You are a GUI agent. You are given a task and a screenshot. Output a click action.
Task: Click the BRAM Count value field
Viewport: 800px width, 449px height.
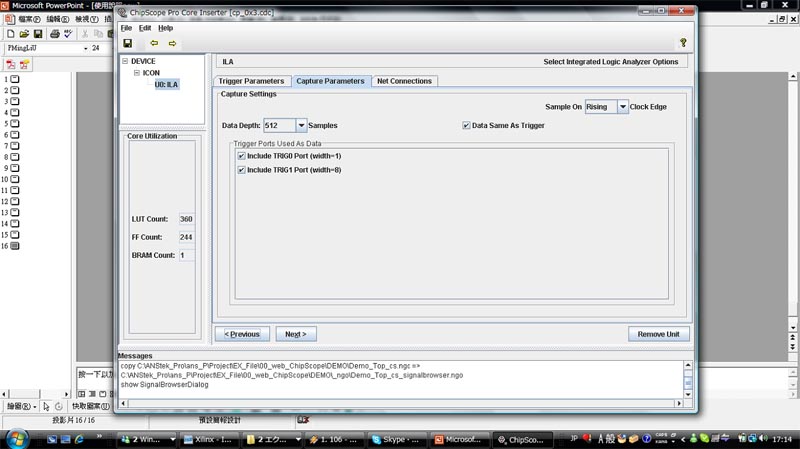point(186,255)
